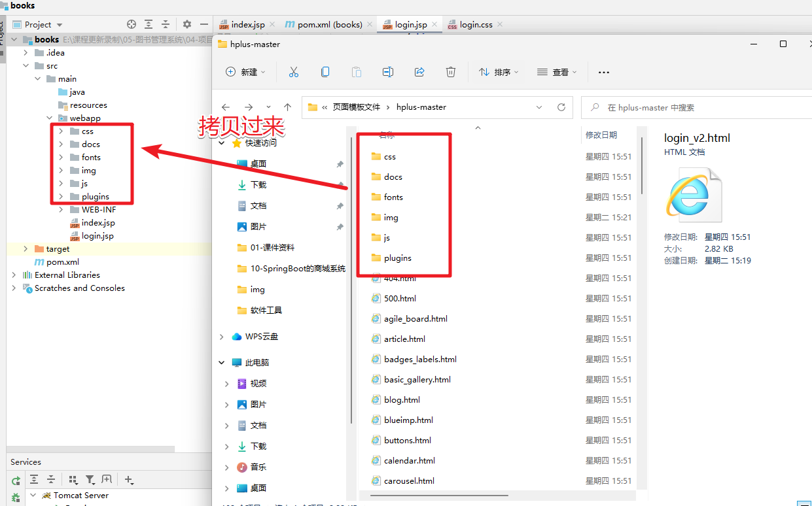Select Tomcat Server node in Services
Screen dimensions: 812x506
pyautogui.click(x=81, y=496)
